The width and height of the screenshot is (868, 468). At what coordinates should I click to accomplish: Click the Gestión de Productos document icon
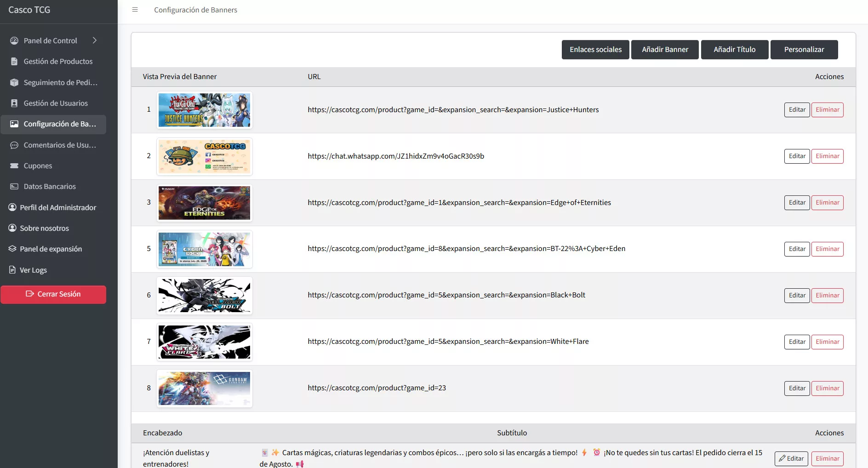point(14,62)
